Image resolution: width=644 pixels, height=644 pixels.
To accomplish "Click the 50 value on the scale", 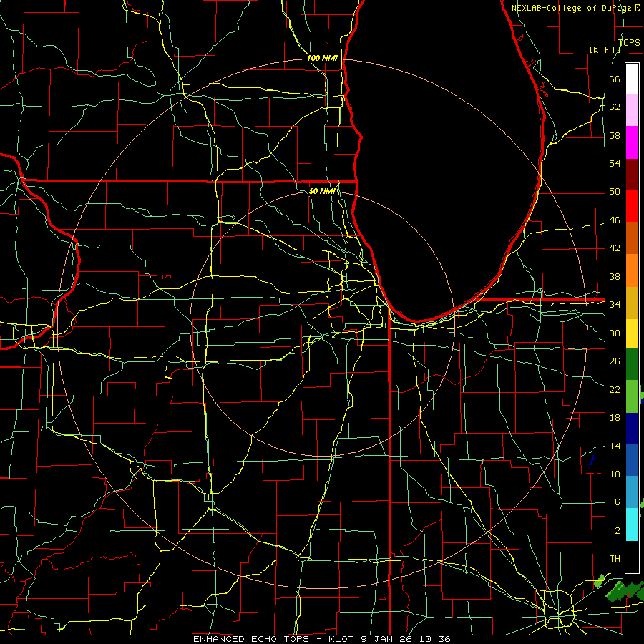I will (615, 192).
